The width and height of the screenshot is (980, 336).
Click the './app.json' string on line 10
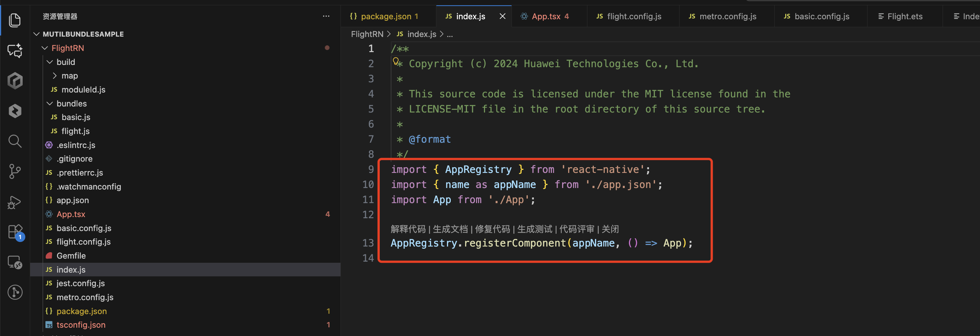[621, 185]
